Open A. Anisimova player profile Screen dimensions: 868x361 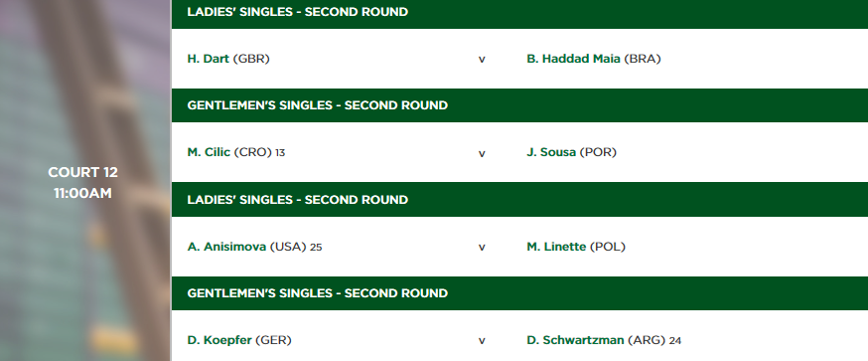point(226,247)
